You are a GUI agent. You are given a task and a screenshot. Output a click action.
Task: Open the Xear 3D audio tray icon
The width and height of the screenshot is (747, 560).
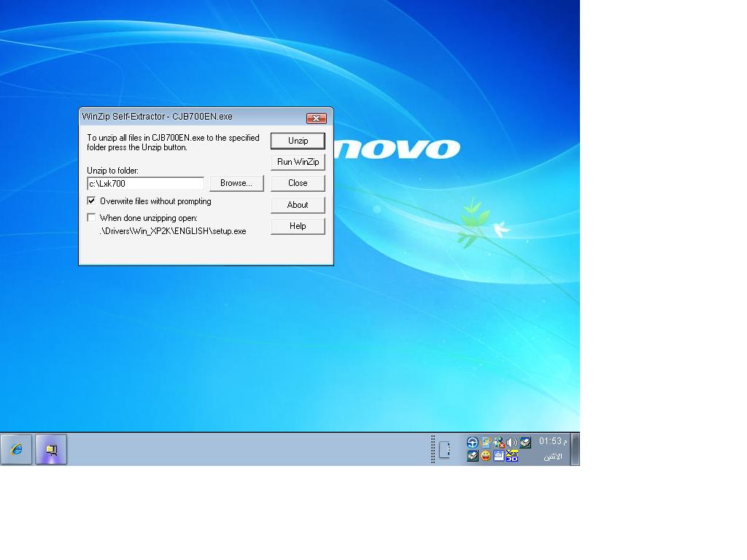coord(511,456)
